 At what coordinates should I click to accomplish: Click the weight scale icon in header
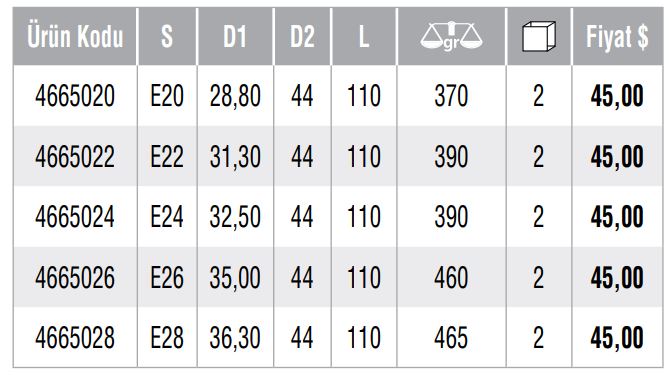pos(451,36)
